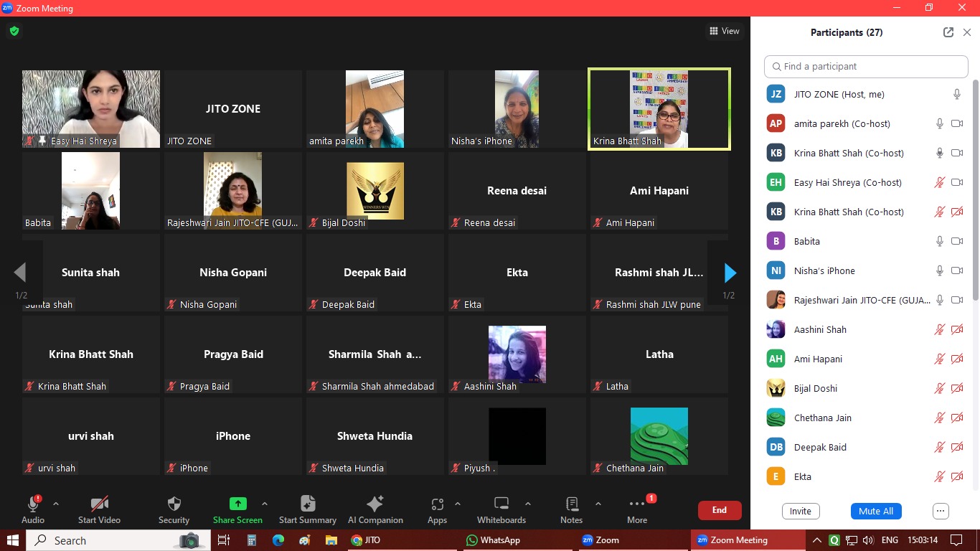
Task: Open the Whiteboards tool
Action: point(501,504)
